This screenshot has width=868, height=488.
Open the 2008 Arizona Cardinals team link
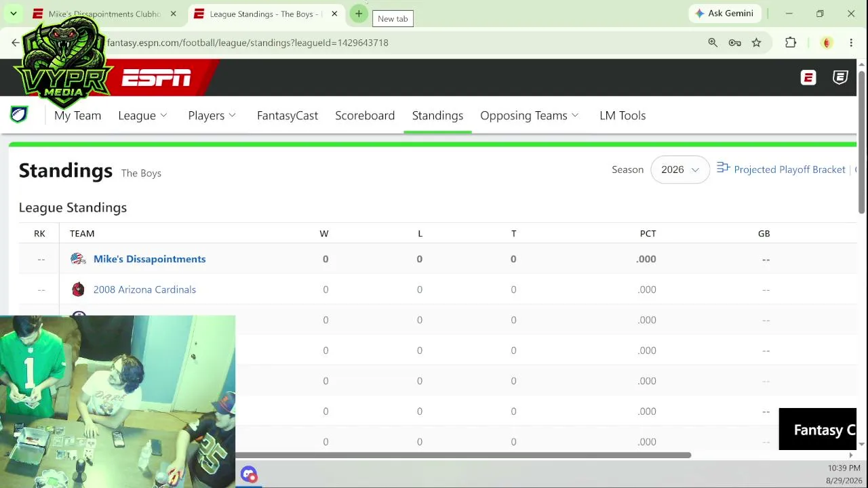144,289
